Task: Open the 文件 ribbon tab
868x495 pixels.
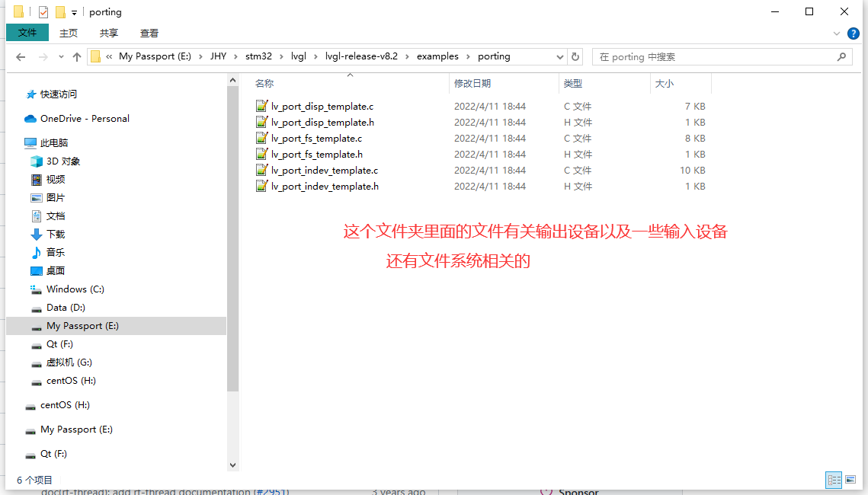Action: pyautogui.click(x=27, y=33)
